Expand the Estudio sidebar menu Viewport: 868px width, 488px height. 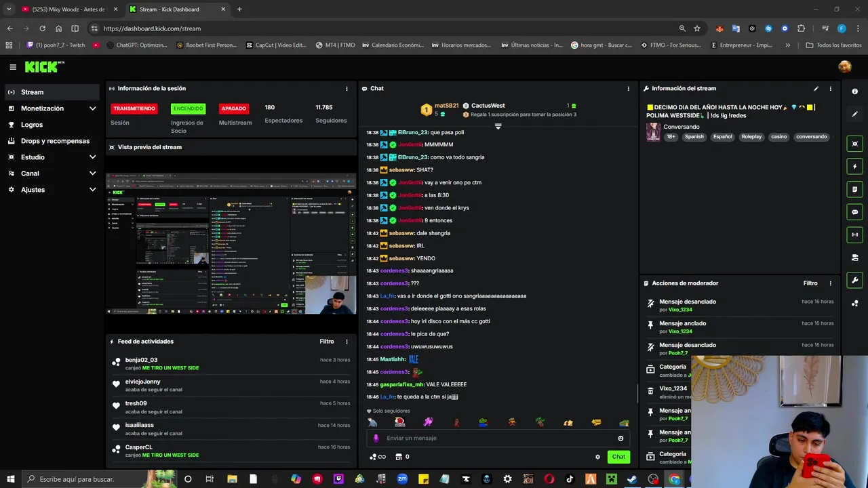click(x=92, y=157)
